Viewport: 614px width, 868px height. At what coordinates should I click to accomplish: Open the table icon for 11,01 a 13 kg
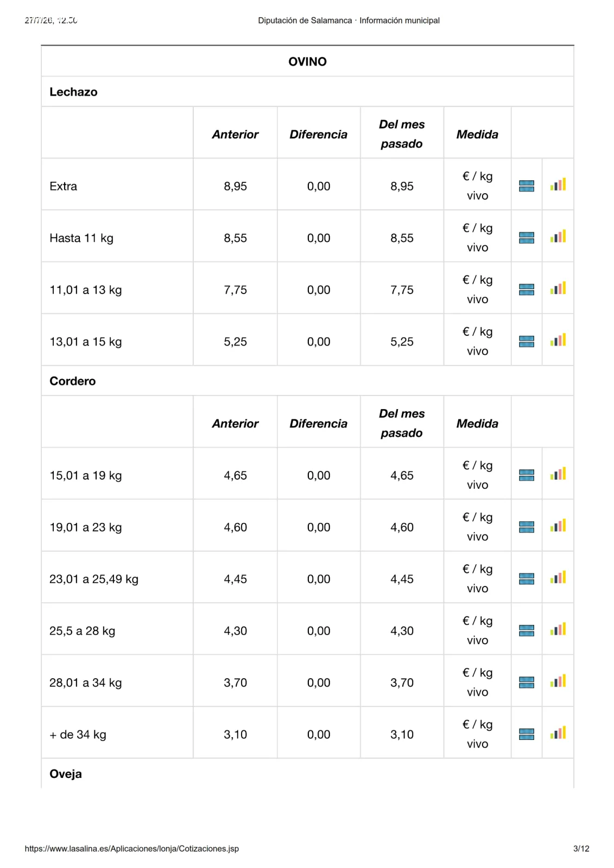pyautogui.click(x=526, y=290)
